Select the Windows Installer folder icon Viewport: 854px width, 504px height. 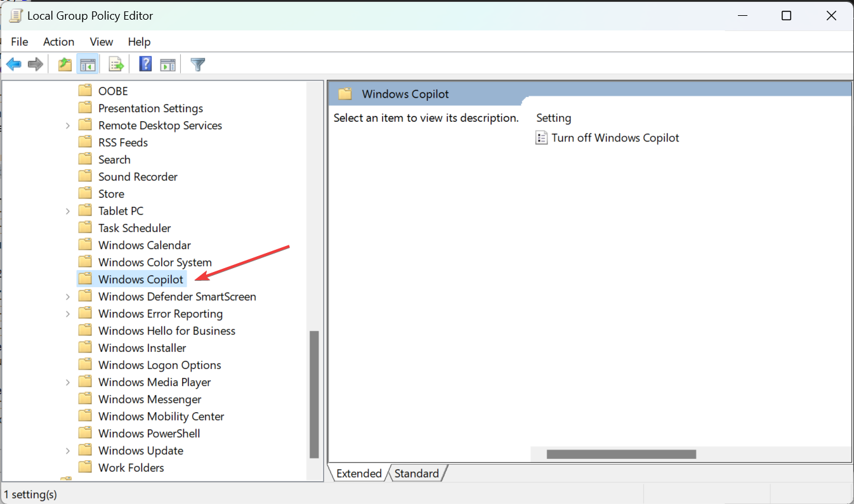click(85, 347)
